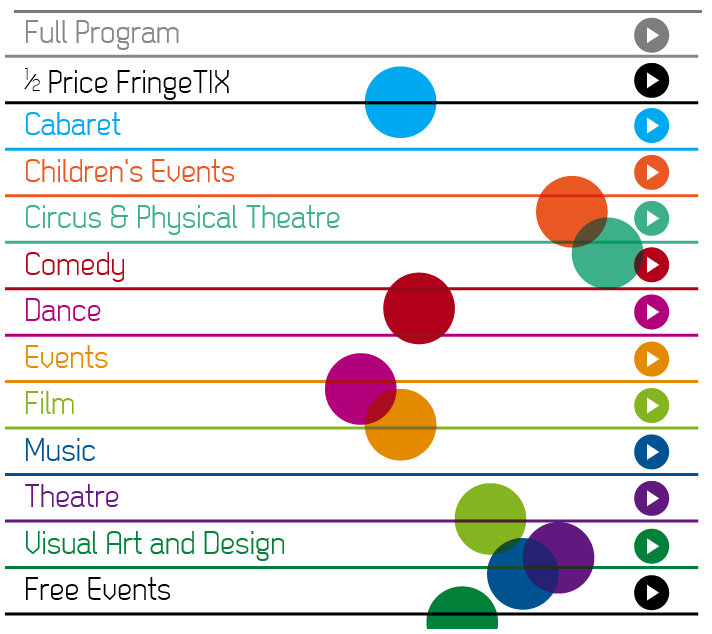Click the grey arrow icon beside Full Program
The height and width of the screenshot is (634, 712).
point(651,35)
